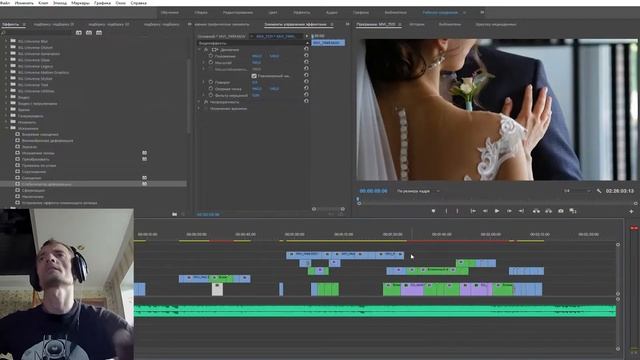Collapse the Искажение effects folder
The width and height of the screenshot is (640, 360).
(7, 128)
